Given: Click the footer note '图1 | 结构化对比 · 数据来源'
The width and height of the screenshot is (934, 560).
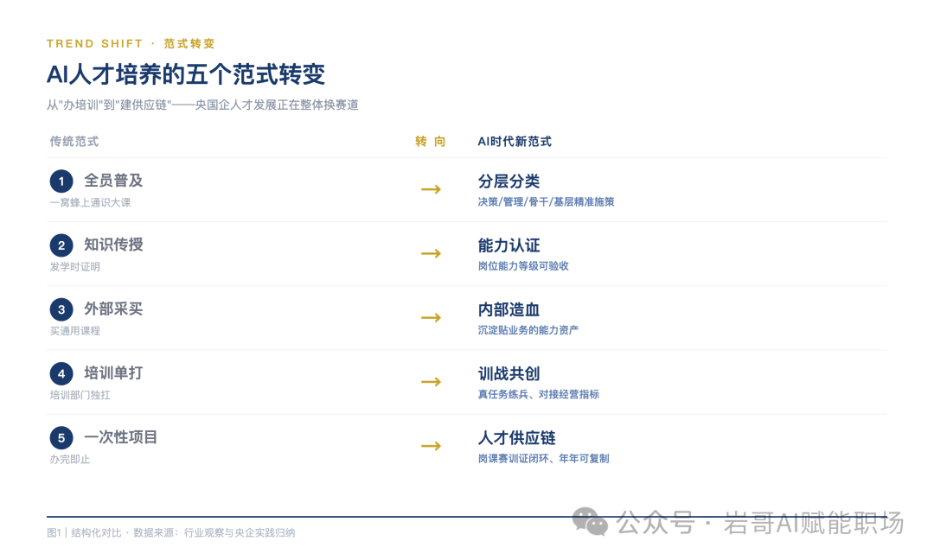Looking at the screenshot, I should [170, 532].
